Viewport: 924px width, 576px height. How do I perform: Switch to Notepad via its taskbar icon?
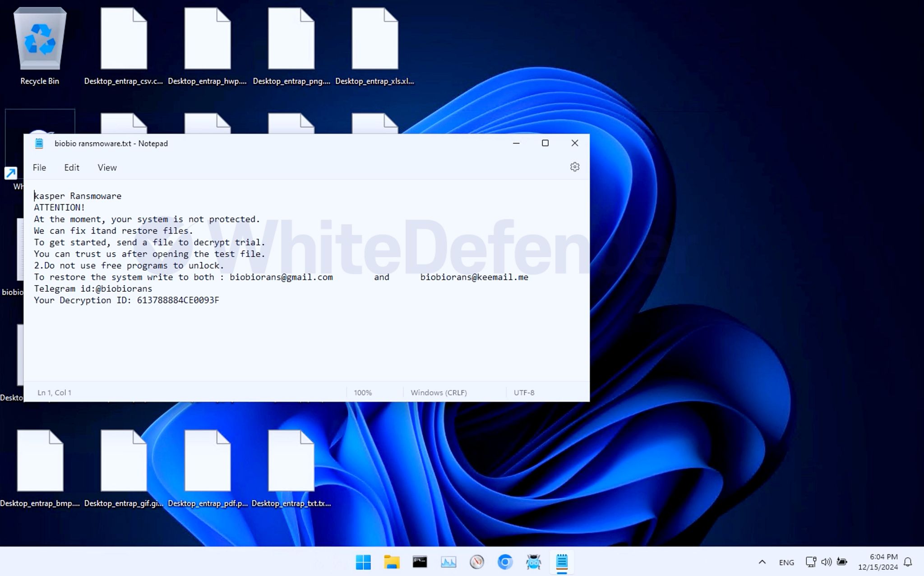pos(562,562)
